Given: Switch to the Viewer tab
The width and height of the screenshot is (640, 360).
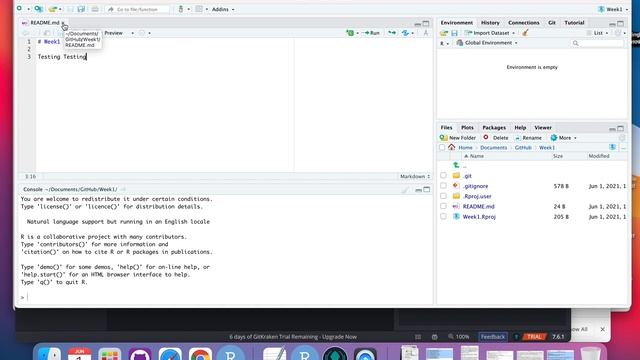Looking at the screenshot, I should click(543, 128).
